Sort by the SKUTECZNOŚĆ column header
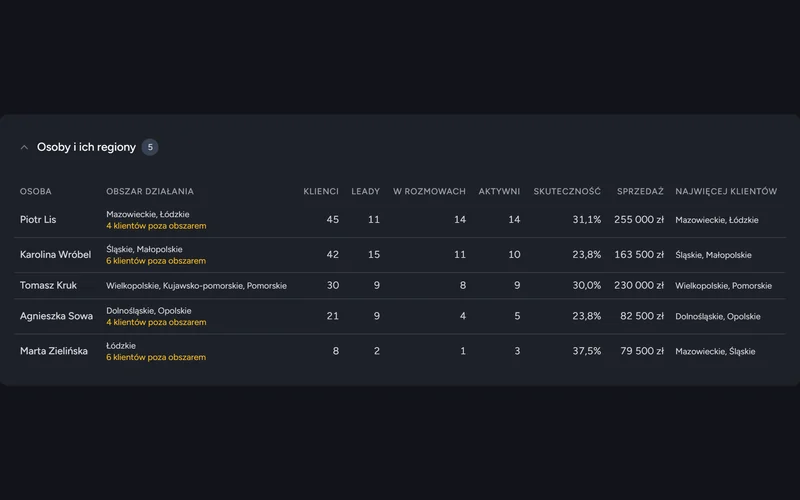 tap(567, 191)
